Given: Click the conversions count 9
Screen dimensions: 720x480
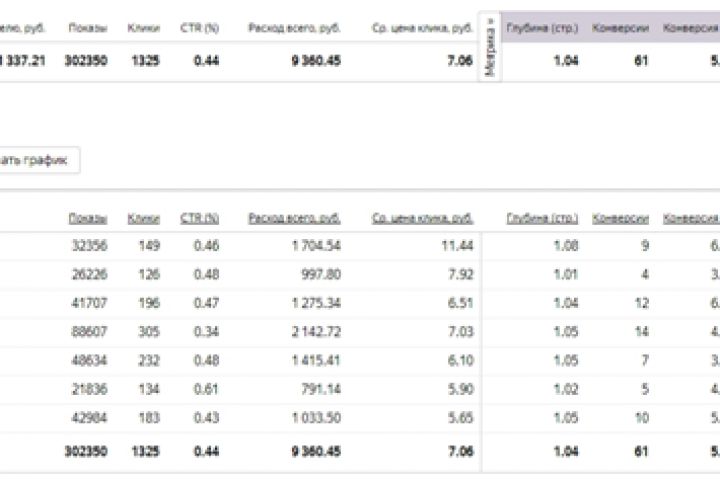Looking at the screenshot, I should (645, 246).
